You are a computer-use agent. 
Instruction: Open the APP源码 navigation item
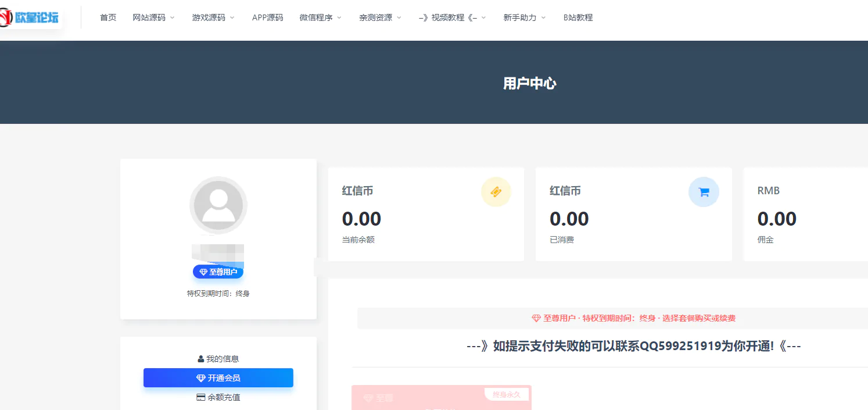point(268,17)
